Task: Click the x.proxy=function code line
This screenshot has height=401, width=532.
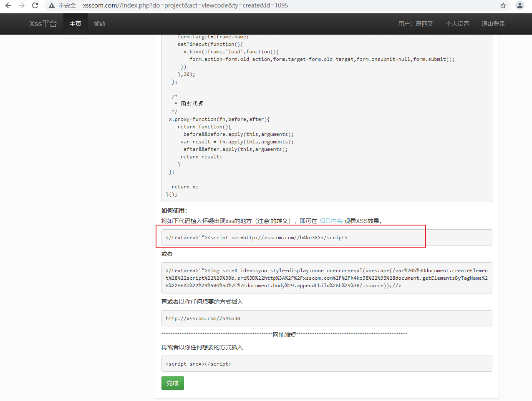Action: 219,119
